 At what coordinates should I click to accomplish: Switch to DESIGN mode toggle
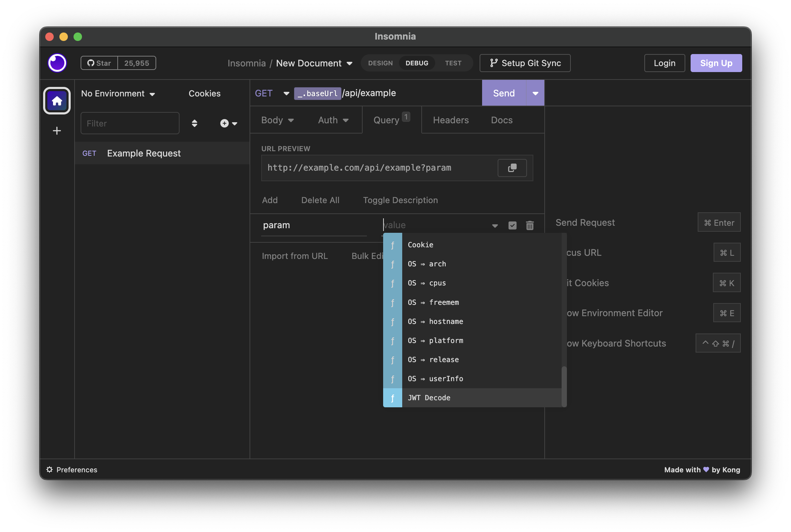(380, 63)
